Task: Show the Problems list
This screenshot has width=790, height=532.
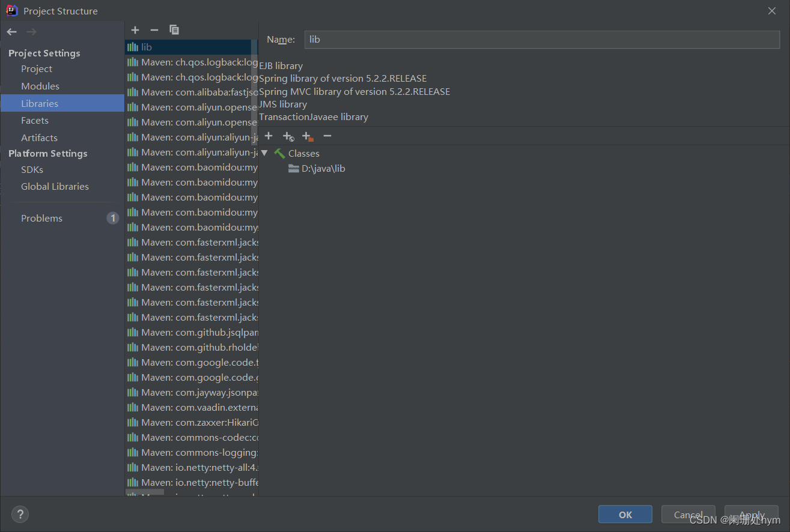Action: [x=41, y=219]
